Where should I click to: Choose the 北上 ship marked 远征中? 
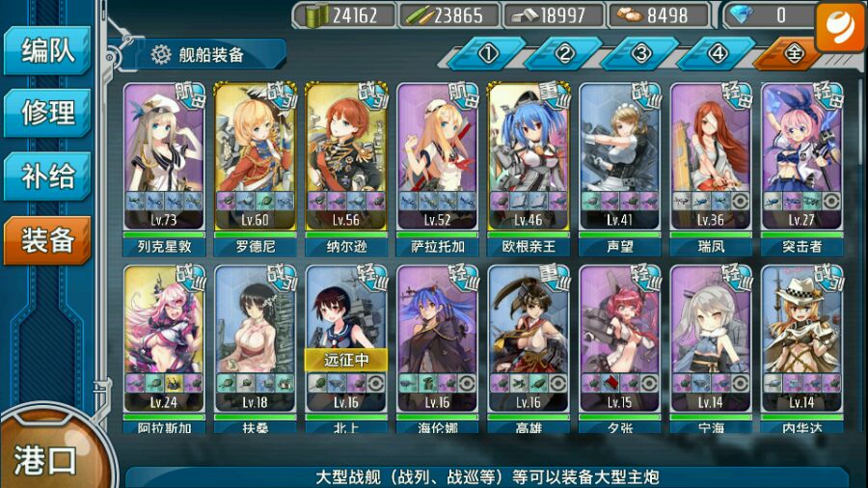(346, 348)
